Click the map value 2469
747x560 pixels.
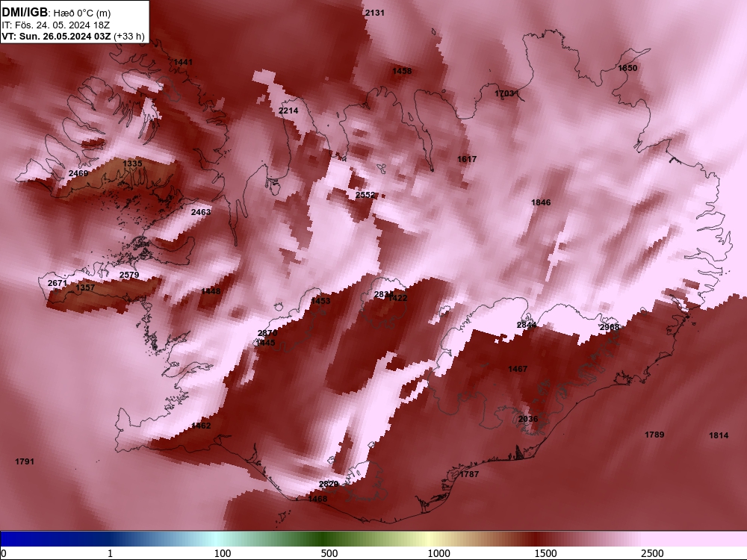(78, 173)
